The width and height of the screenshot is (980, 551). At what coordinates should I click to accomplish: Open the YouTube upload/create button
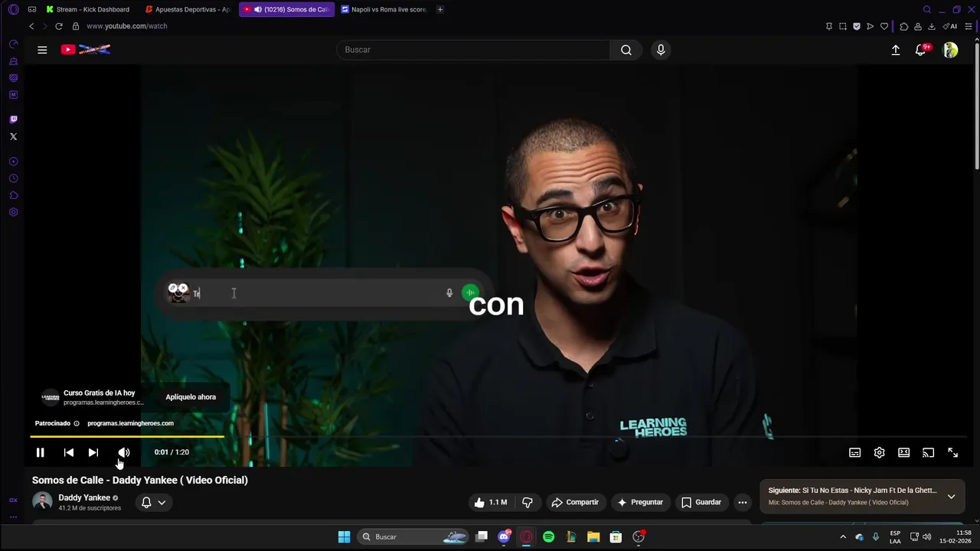coord(896,50)
